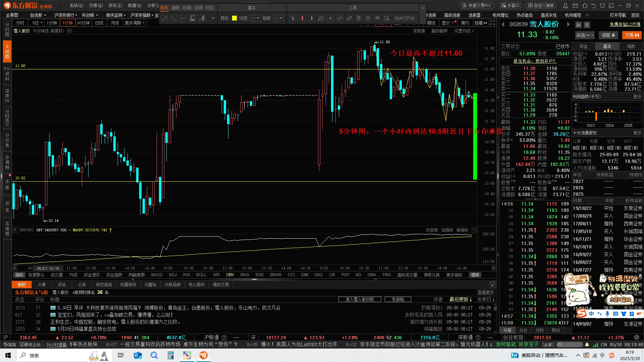This screenshot has width=644, height=362.
Task: Switch indicator to MACD
Action: point(157,275)
